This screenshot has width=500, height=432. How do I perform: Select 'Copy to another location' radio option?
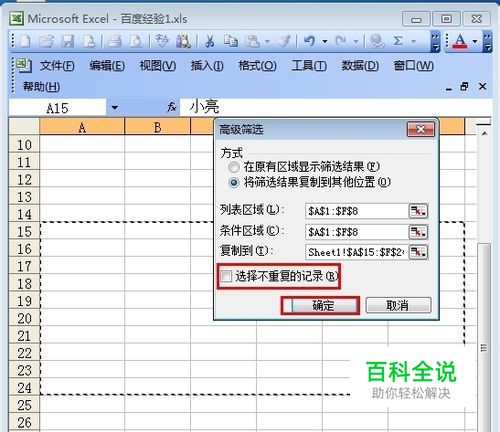[234, 183]
